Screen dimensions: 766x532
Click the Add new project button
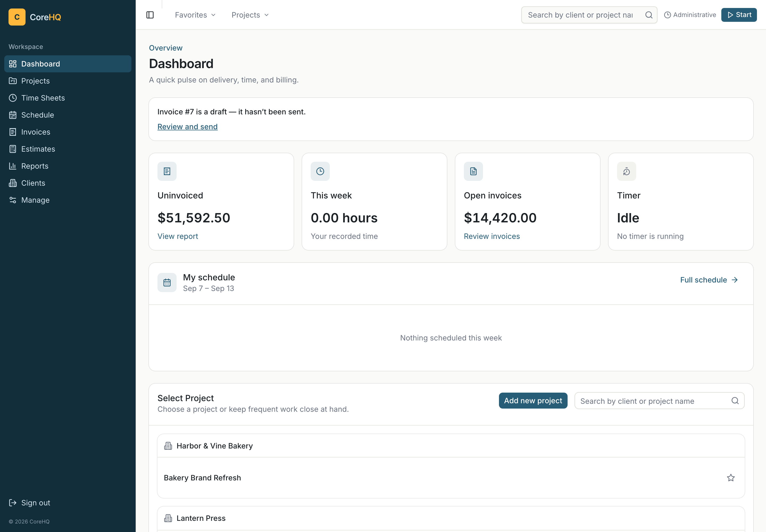pyautogui.click(x=533, y=401)
